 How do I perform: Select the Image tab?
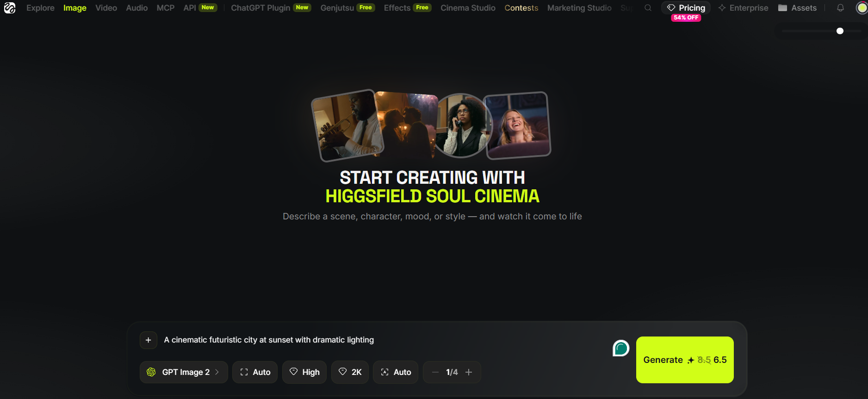75,8
